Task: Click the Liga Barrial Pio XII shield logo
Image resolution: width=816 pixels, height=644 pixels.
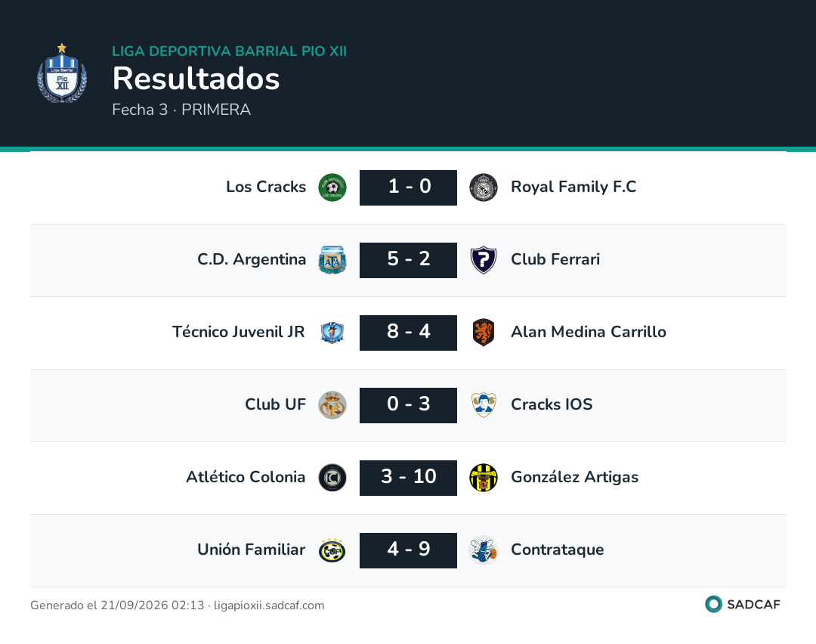Action: [x=62, y=73]
